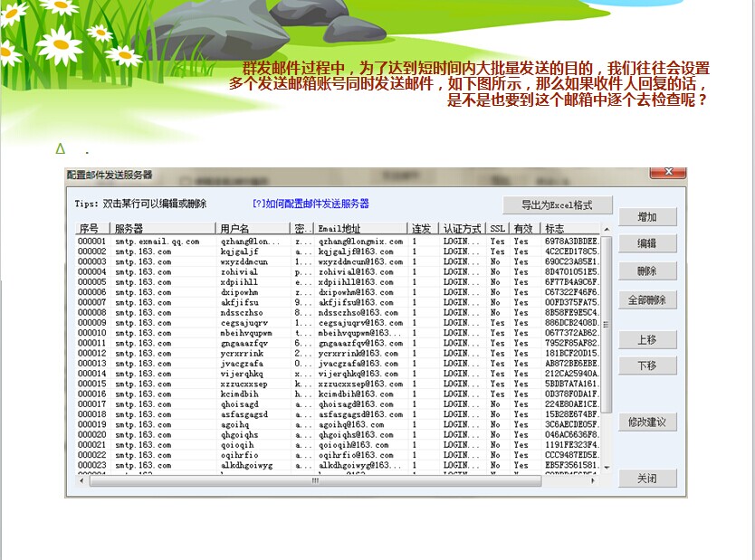Click the horizontal scrollbar left arrow
This screenshot has width=755, height=560.
click(x=80, y=480)
